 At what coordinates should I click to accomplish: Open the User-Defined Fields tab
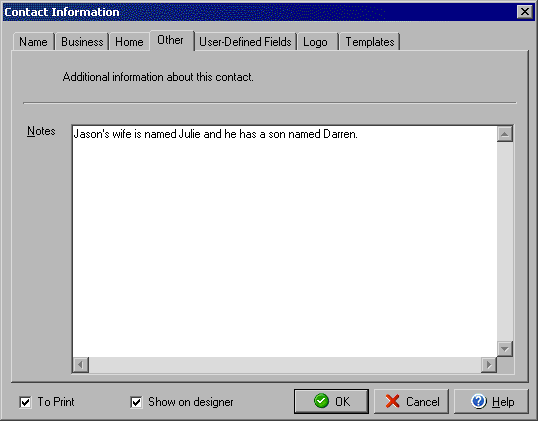(x=245, y=42)
